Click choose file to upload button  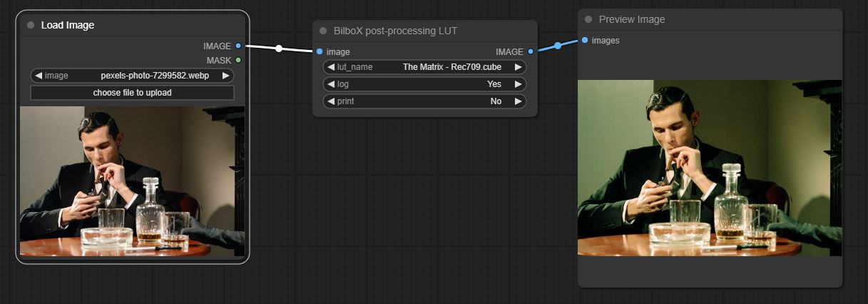pyautogui.click(x=132, y=93)
